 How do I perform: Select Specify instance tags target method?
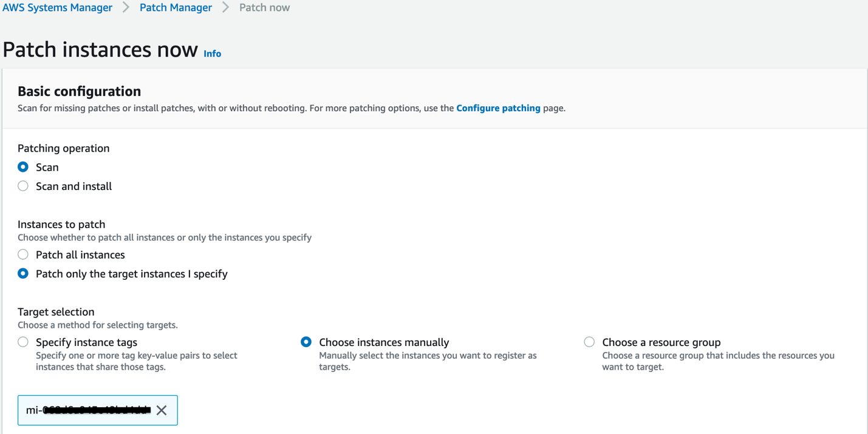point(22,342)
